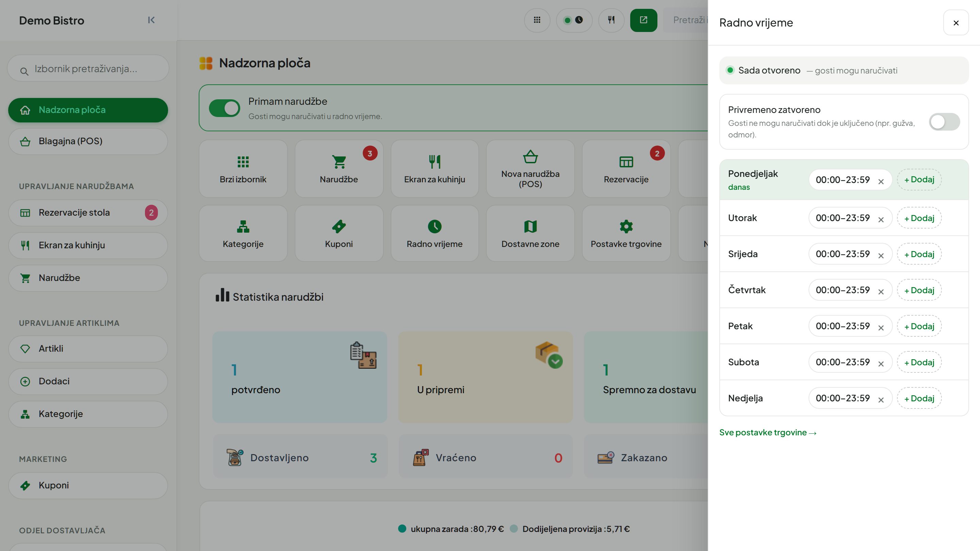Screen dimensions: 980x551
Task: Open the potvrđeno orders card
Action: tap(300, 377)
